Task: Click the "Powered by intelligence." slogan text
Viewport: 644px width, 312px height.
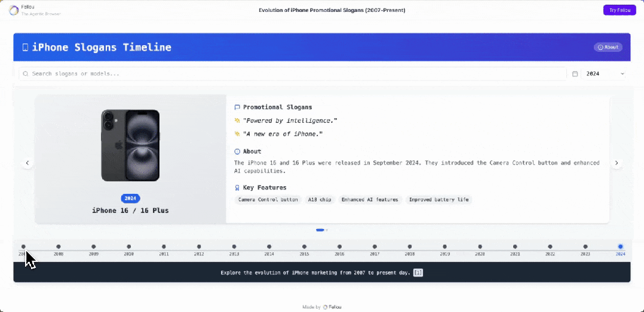Action: [290, 121]
